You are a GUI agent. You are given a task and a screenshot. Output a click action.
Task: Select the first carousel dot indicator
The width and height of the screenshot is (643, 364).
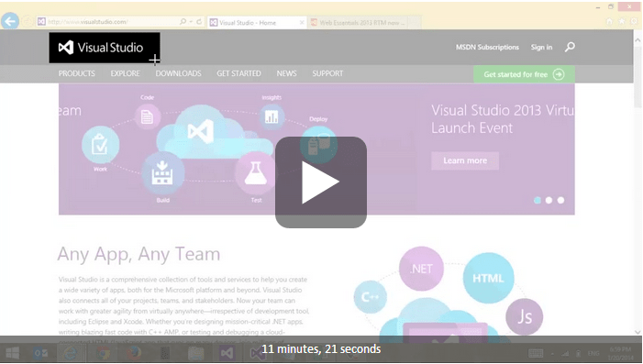click(x=538, y=200)
